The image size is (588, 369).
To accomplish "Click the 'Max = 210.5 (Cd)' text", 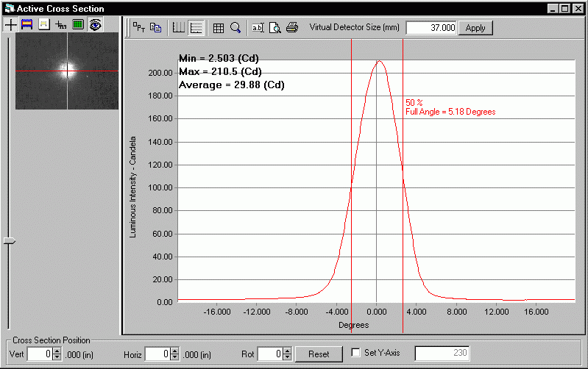I will (x=220, y=71).
